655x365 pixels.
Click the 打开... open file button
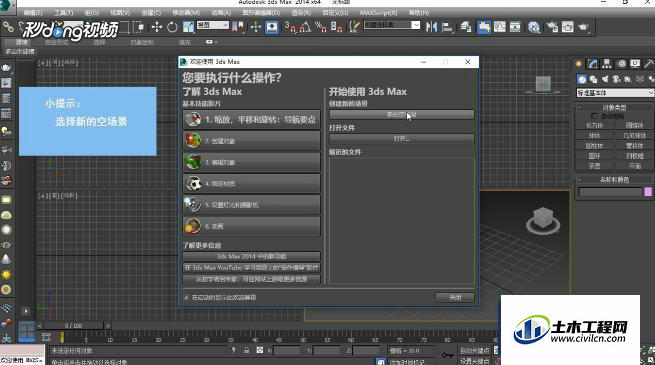[401, 139]
